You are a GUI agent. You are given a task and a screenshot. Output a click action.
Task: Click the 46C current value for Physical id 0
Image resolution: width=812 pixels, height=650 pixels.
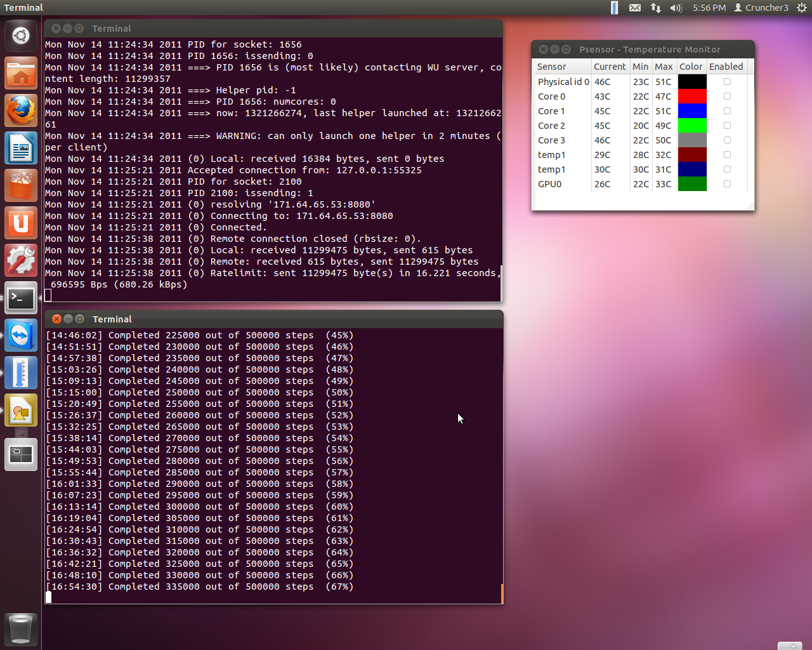[603, 82]
